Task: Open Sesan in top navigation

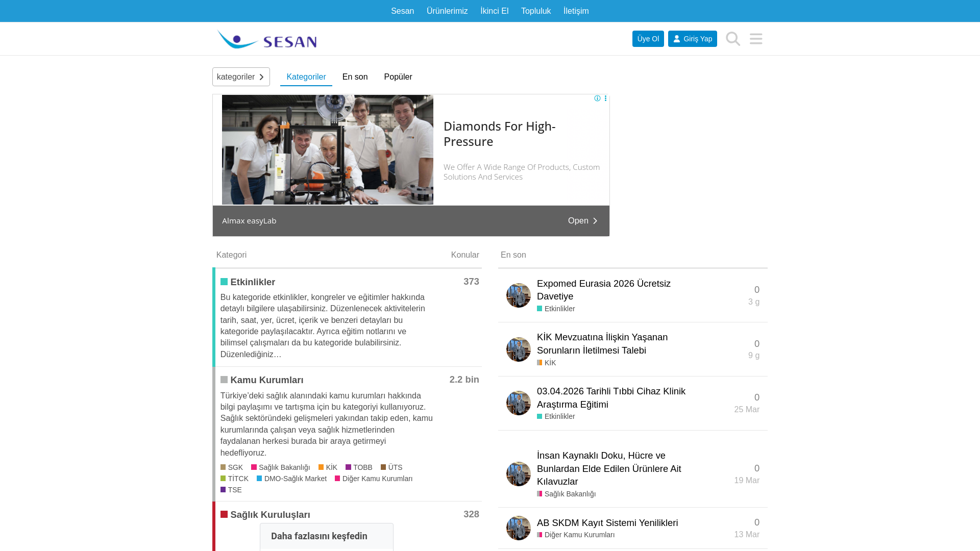Action: (x=402, y=11)
